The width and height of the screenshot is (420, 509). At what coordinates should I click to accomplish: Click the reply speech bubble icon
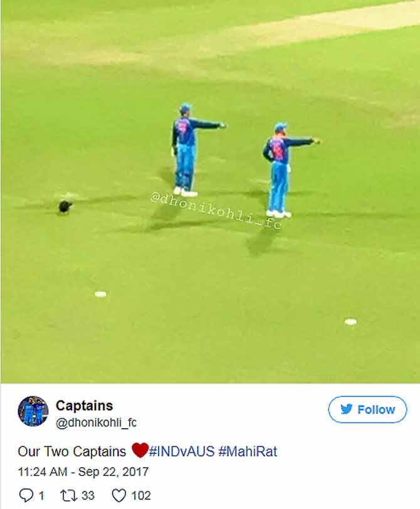tap(26, 496)
